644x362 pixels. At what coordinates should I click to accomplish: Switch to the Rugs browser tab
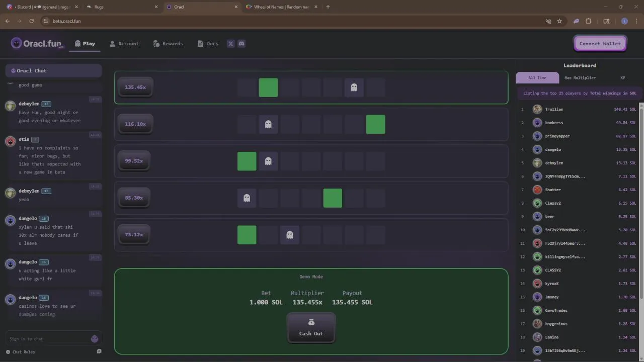121,7
